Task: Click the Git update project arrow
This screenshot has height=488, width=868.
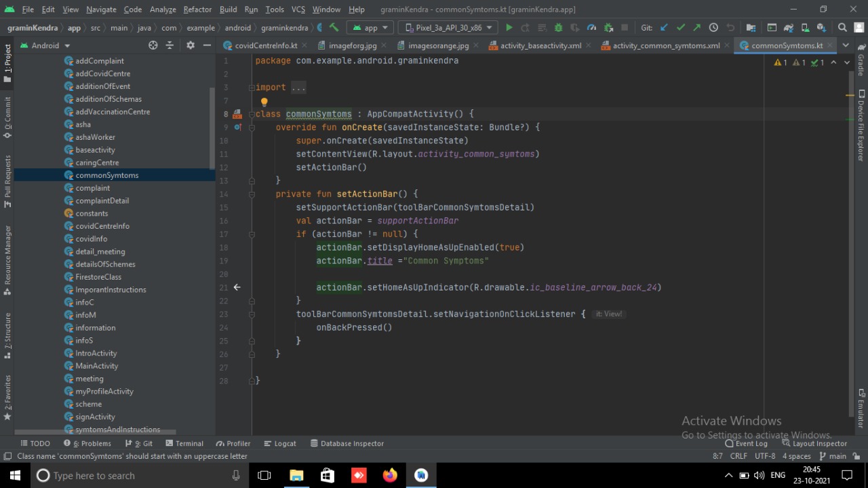Action: [664, 28]
